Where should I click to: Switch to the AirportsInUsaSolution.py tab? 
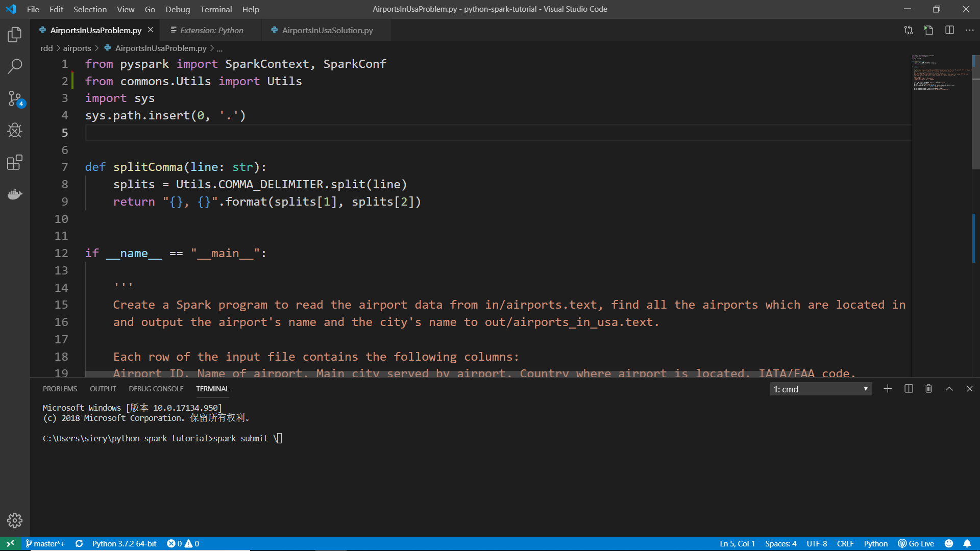pyautogui.click(x=327, y=30)
